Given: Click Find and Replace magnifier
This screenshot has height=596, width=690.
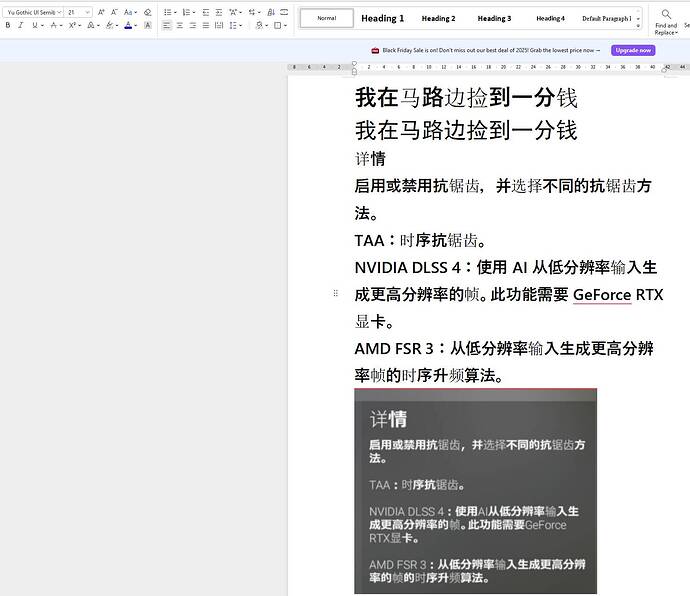Looking at the screenshot, I should pos(666,15).
